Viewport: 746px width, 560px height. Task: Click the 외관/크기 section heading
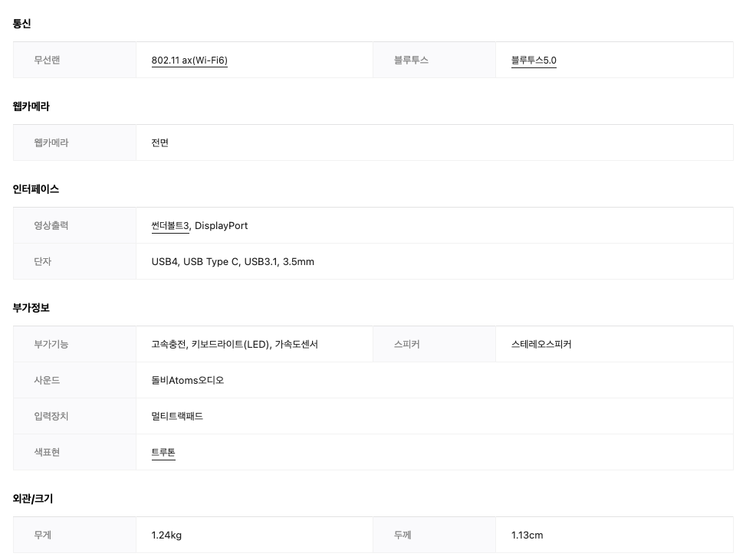[x=33, y=499]
